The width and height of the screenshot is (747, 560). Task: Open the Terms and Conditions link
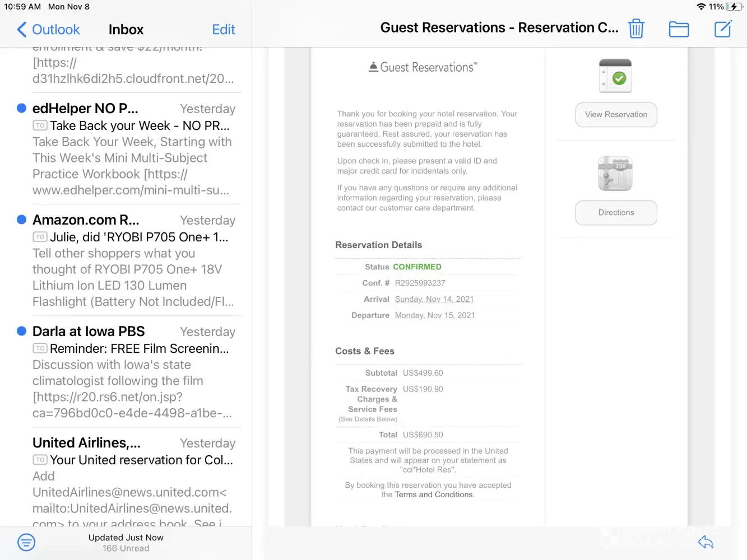434,494
